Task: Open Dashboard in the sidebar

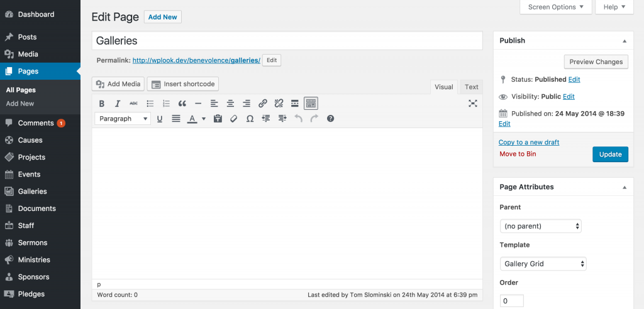Action: coord(40,14)
